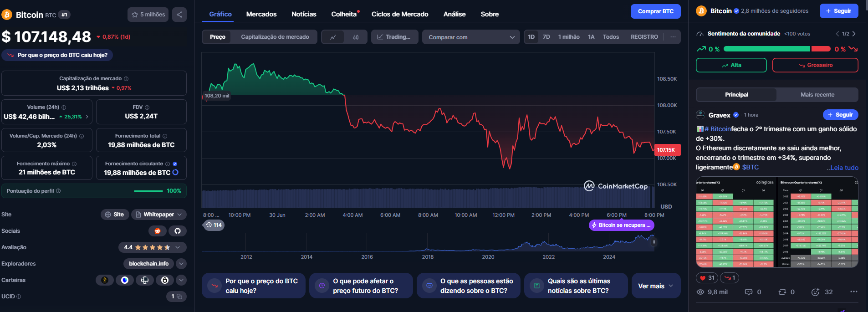Switch to the Colheita tab

(x=344, y=14)
